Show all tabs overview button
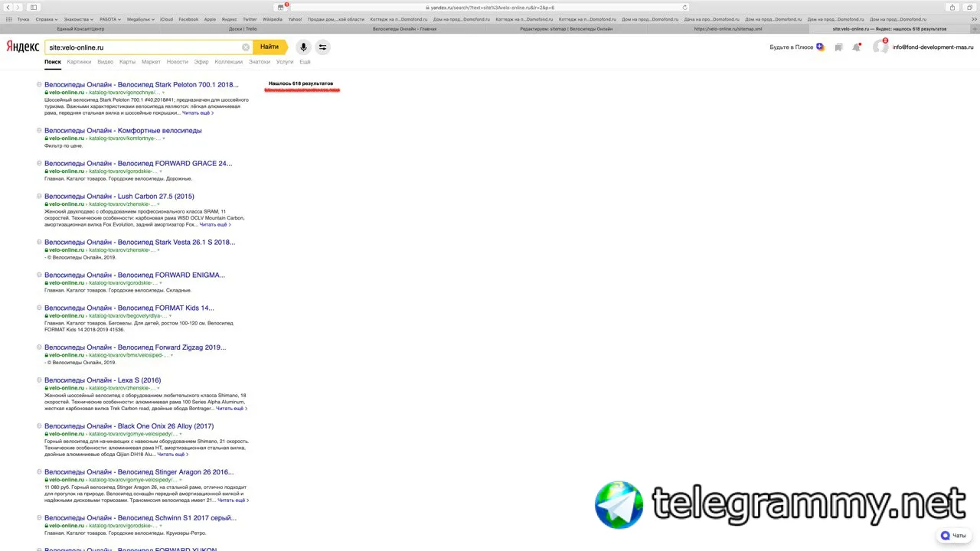The image size is (980, 551). [969, 7]
